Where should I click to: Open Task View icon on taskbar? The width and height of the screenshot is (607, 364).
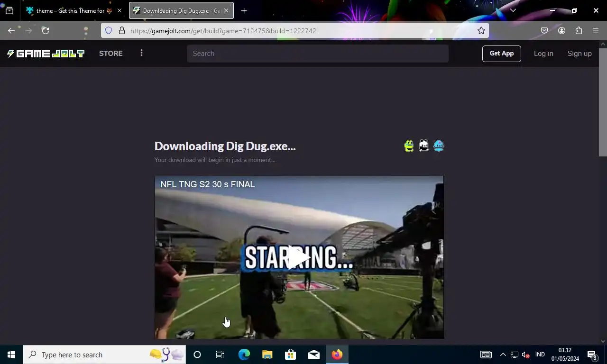[x=220, y=355]
